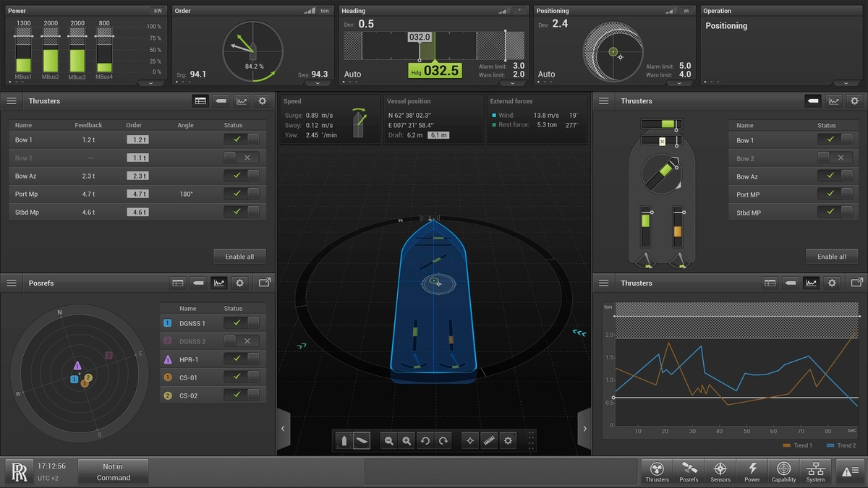868x488 pixels.
Task: Open Thrusters tab in bottom bar
Action: (657, 471)
